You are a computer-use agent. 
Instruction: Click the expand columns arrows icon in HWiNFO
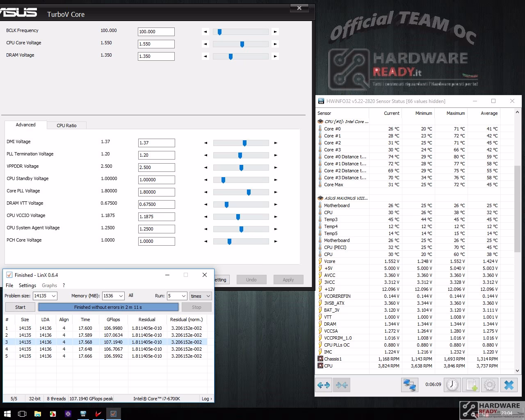click(x=324, y=385)
